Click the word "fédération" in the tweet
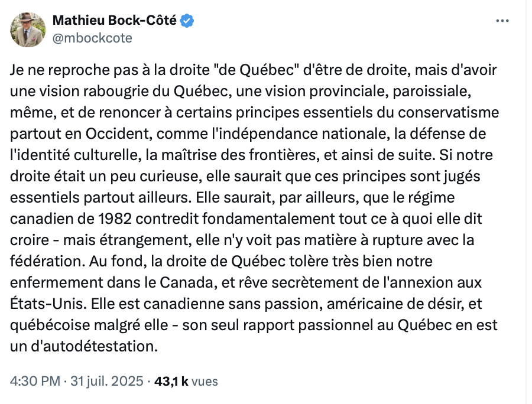Viewport: 532px width, 404px height. coord(47,261)
